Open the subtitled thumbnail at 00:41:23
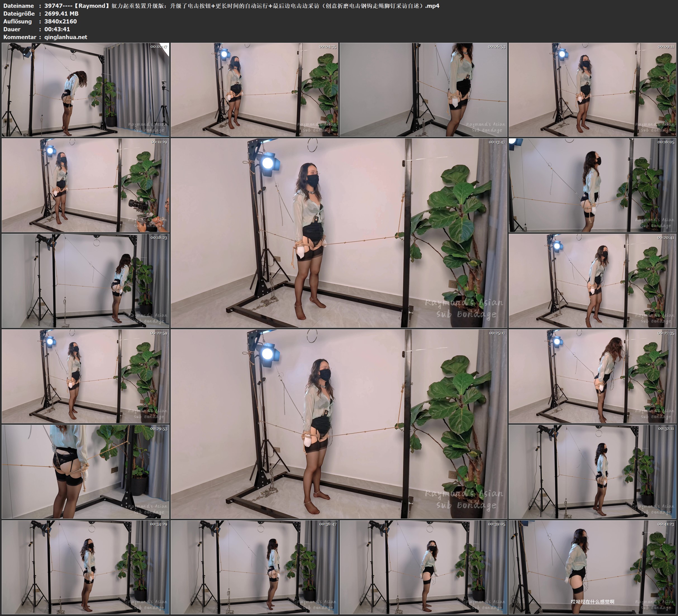Screen dimensions: 678x616 [592, 567]
